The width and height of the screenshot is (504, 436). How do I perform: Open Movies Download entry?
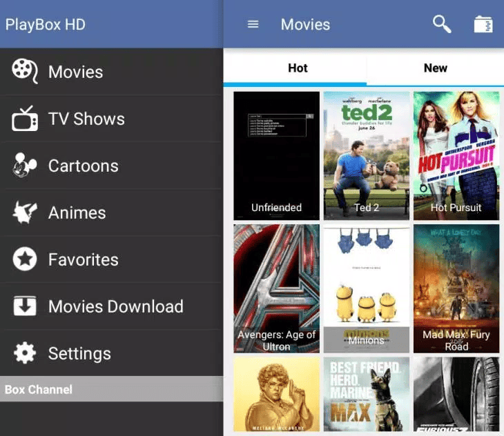tap(111, 306)
